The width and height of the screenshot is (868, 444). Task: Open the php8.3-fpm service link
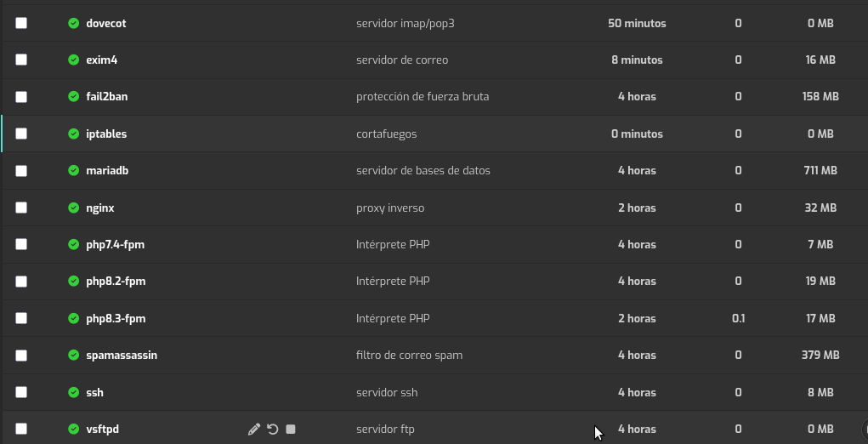click(116, 318)
